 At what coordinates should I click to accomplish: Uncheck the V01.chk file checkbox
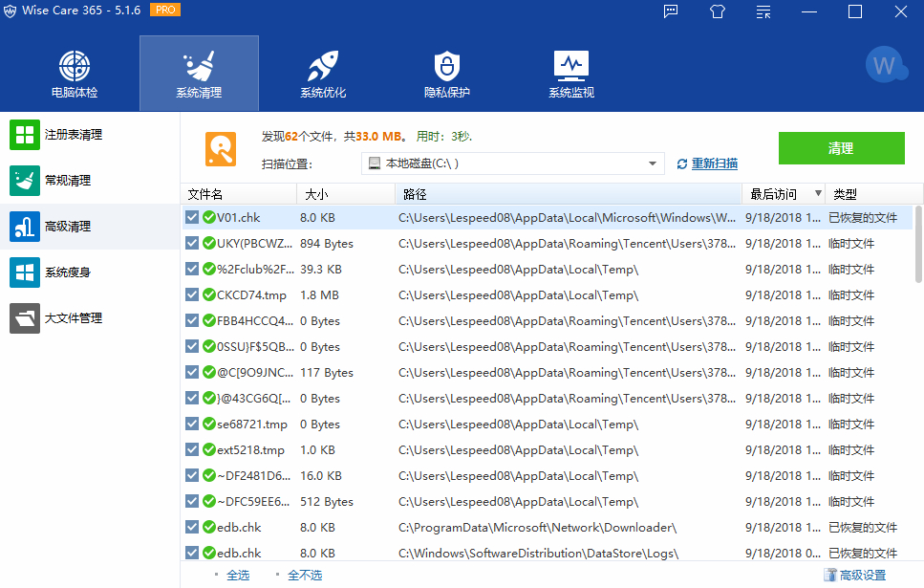pos(191,217)
